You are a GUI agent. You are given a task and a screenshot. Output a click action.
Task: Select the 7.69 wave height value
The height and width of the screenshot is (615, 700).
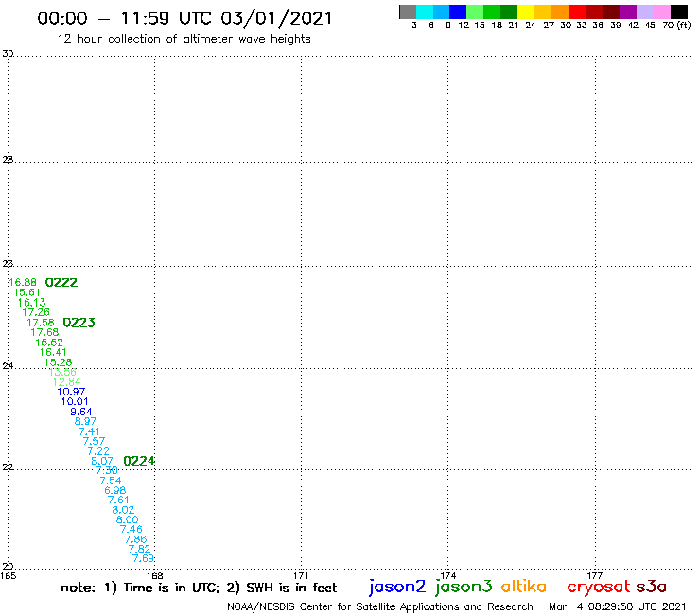coord(143,558)
